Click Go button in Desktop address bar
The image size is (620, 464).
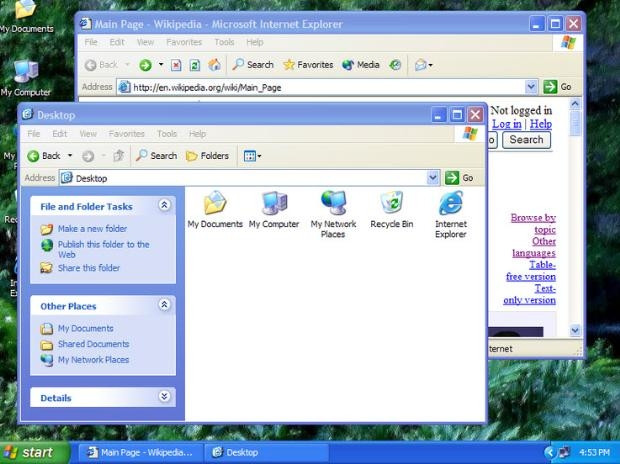459,178
